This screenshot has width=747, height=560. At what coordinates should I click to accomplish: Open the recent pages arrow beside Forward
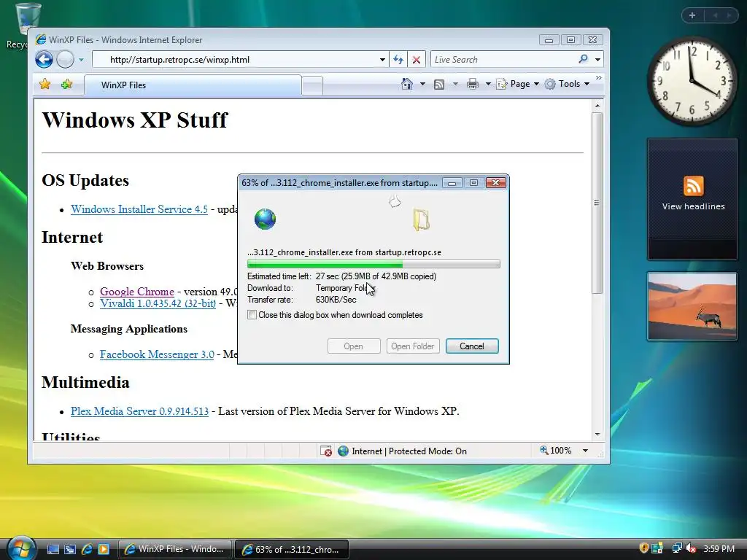(x=81, y=60)
